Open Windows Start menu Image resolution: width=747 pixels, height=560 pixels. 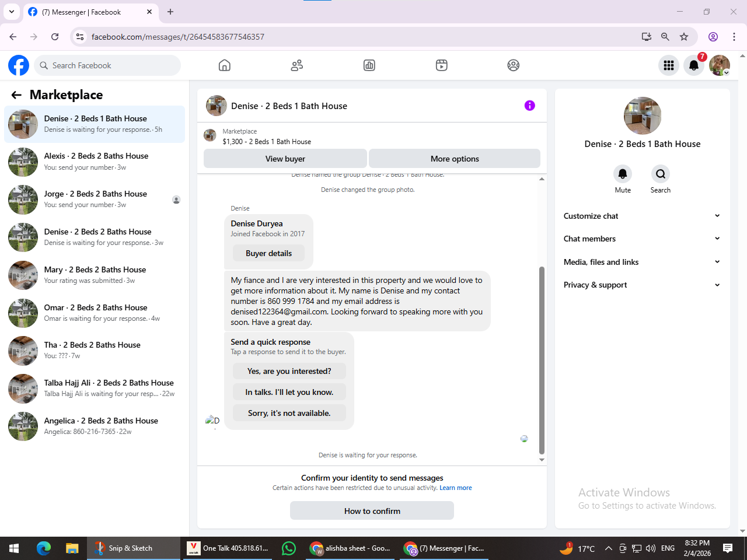click(14, 548)
